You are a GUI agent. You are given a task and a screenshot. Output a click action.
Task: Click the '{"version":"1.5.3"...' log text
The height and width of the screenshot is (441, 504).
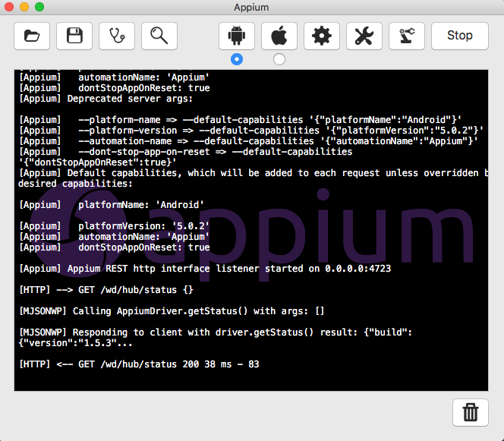point(75,342)
